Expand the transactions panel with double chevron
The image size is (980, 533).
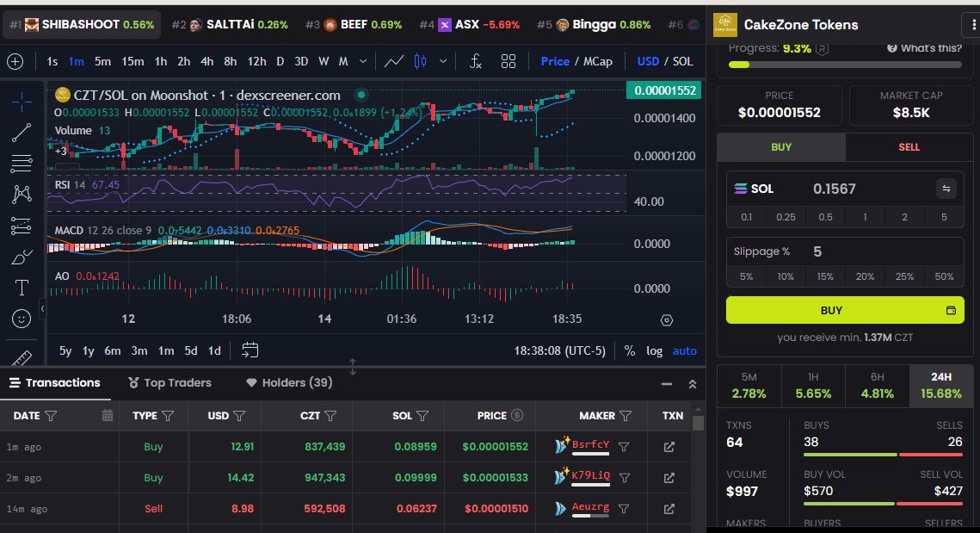[x=693, y=384]
